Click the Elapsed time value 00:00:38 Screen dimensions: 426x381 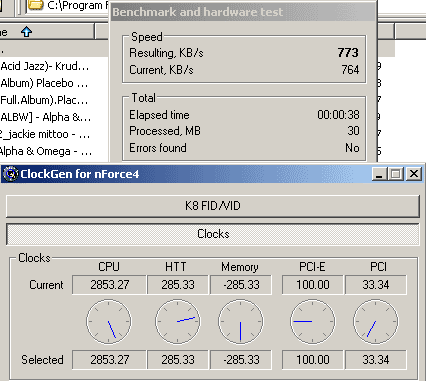point(338,115)
